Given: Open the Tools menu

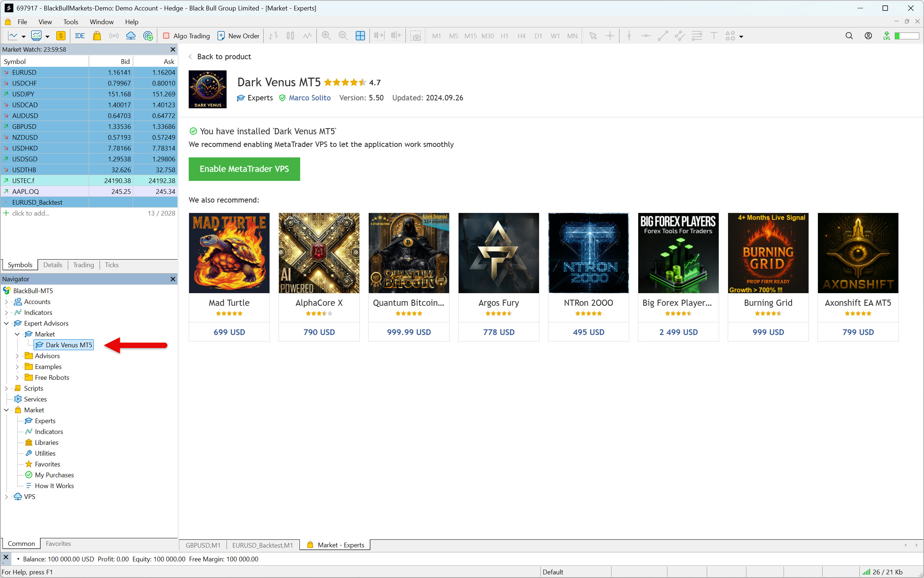Looking at the screenshot, I should tap(70, 22).
